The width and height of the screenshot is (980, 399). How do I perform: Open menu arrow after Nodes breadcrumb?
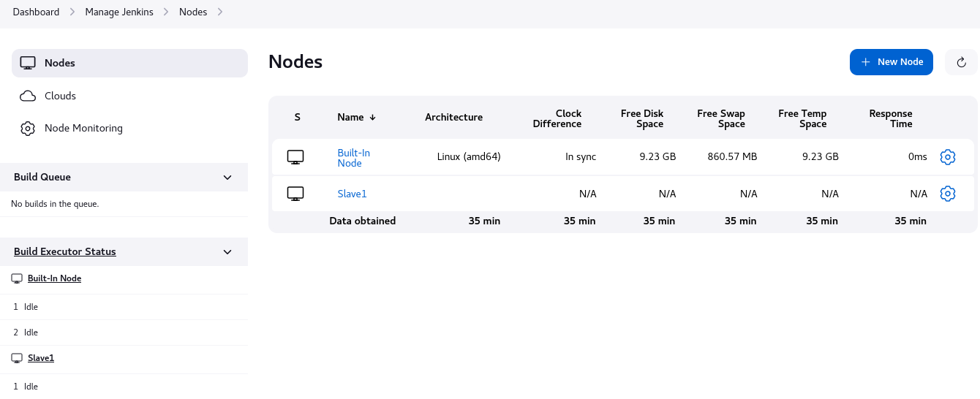pyautogui.click(x=220, y=12)
